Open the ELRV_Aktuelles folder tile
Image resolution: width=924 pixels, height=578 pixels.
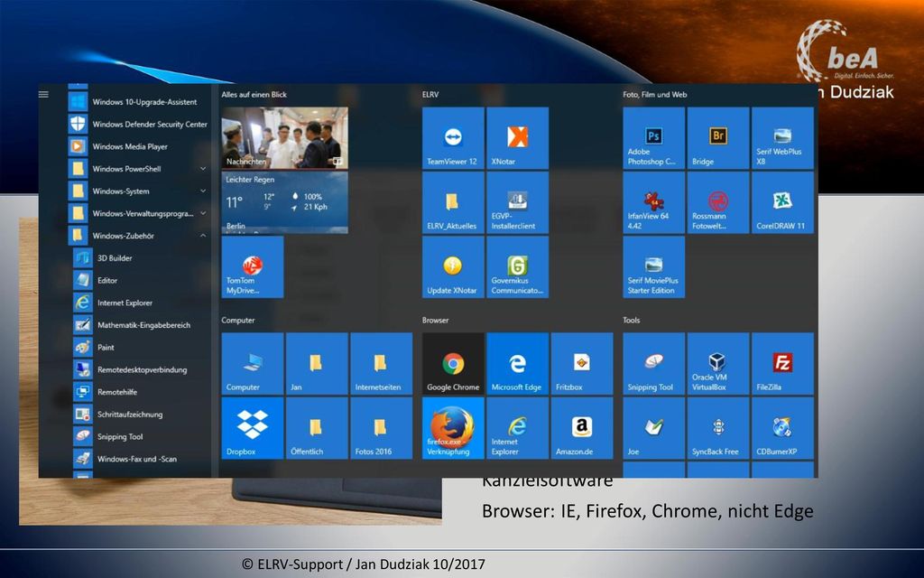point(453,202)
